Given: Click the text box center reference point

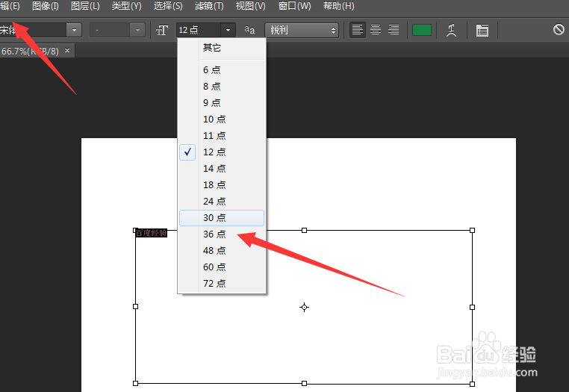Looking at the screenshot, I should pos(304,308).
